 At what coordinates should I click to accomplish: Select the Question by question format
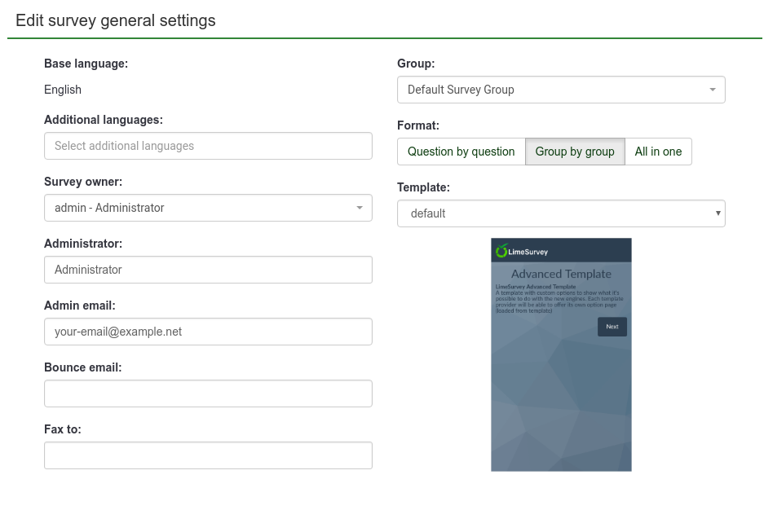[461, 152]
